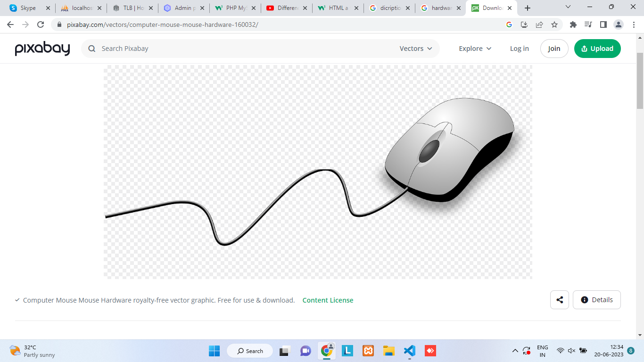The height and width of the screenshot is (362, 644).
Task: Go back to previous page
Action: 10,25
